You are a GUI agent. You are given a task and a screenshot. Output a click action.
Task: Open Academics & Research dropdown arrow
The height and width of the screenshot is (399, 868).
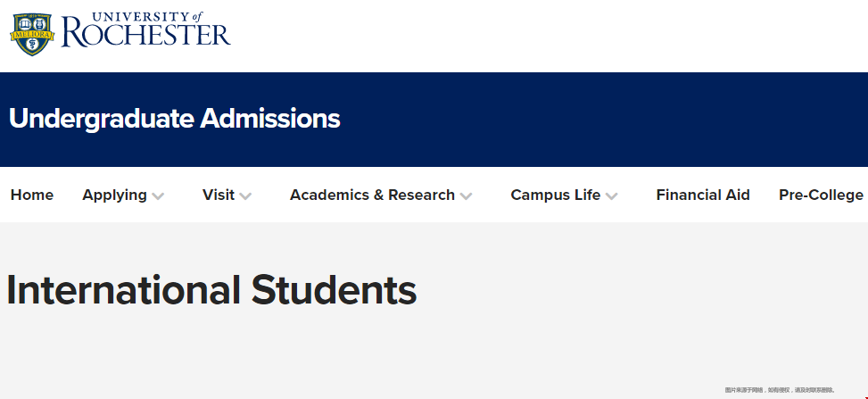(466, 196)
